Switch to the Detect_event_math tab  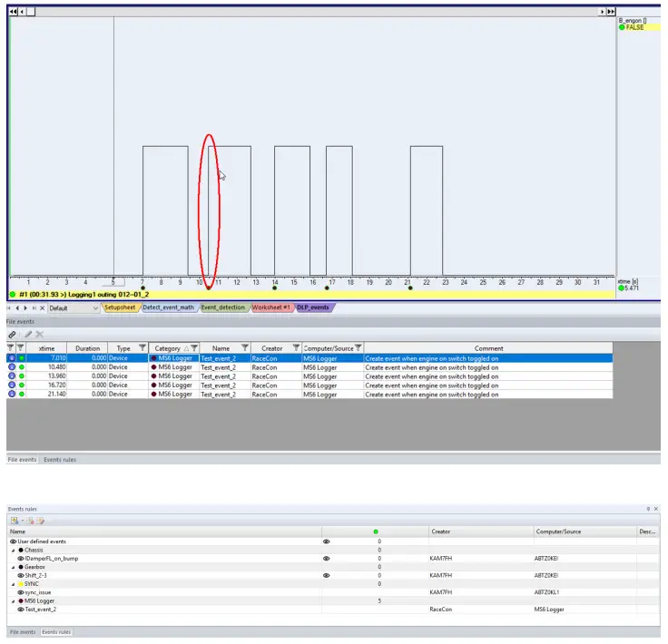point(168,307)
